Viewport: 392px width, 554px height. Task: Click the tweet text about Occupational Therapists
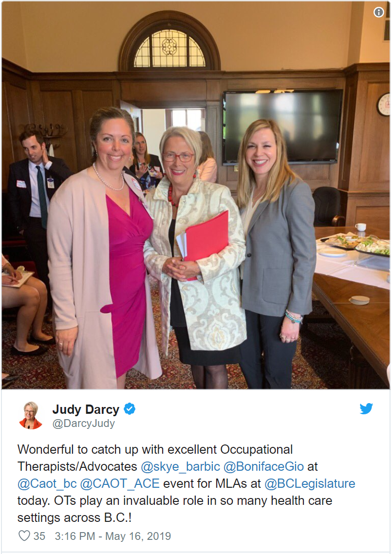(187, 483)
